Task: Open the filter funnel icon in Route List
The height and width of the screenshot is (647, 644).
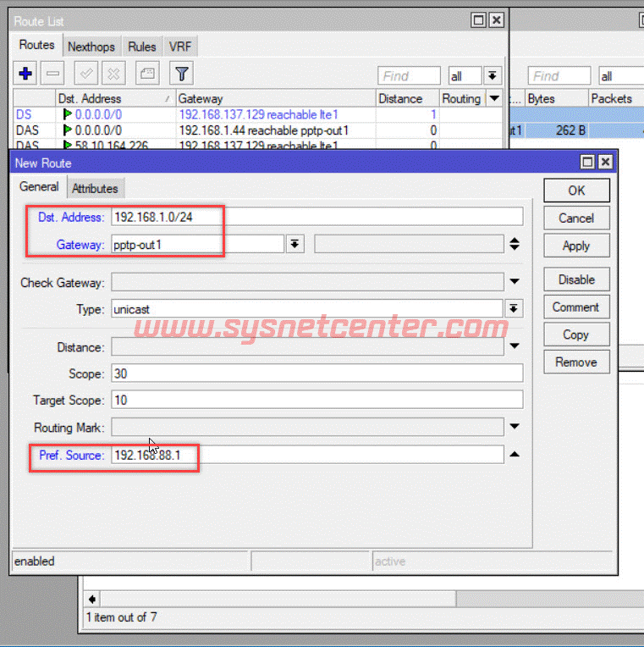Action: tap(181, 74)
